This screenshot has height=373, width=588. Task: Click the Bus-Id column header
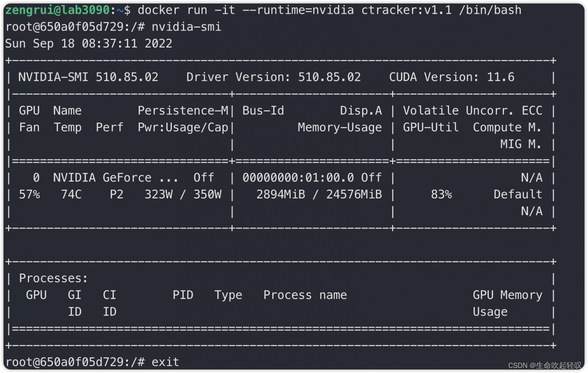[x=263, y=111]
